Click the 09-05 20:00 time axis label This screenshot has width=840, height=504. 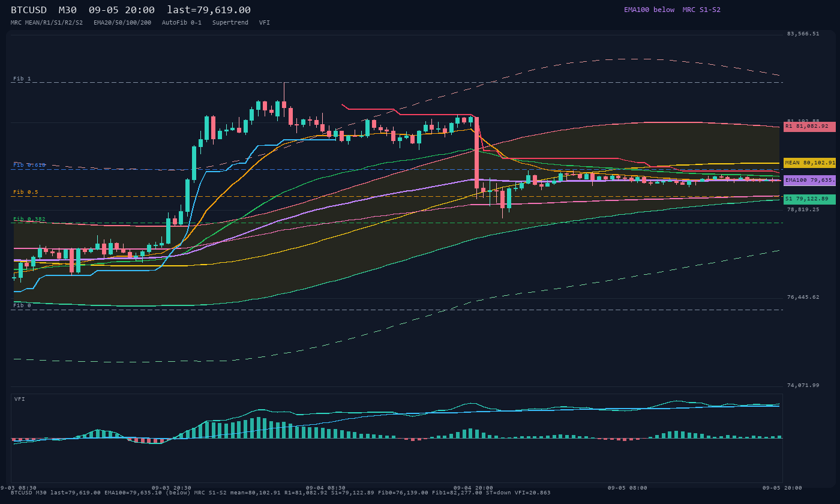tap(782, 488)
